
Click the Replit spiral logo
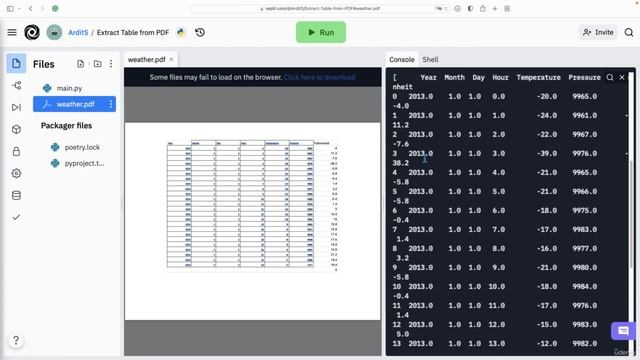pyautogui.click(x=32, y=32)
